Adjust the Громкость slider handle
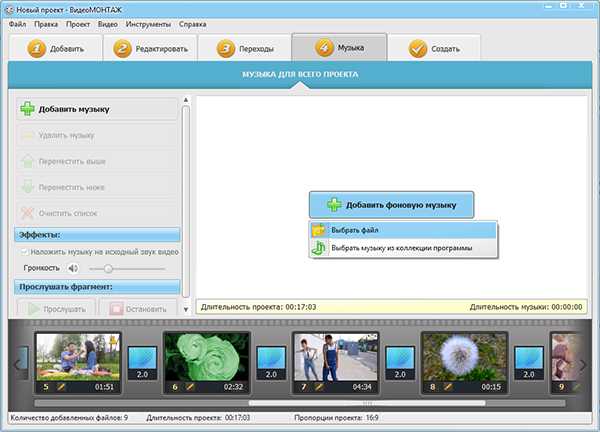 pos(108,269)
